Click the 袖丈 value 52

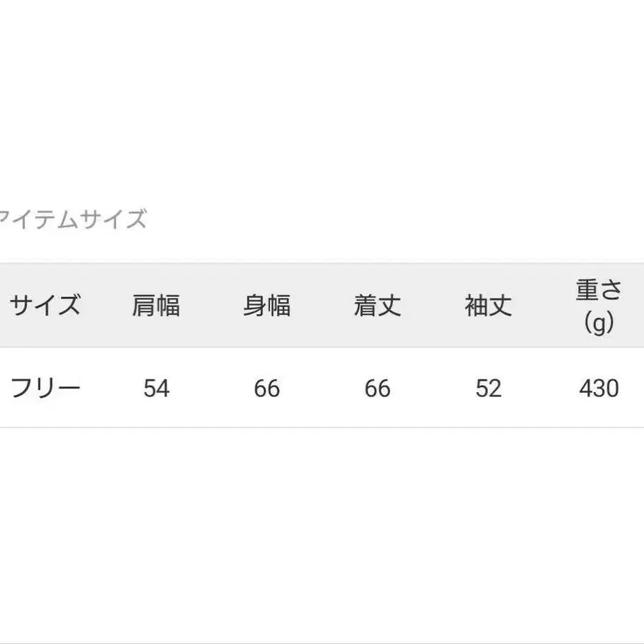[x=488, y=389]
